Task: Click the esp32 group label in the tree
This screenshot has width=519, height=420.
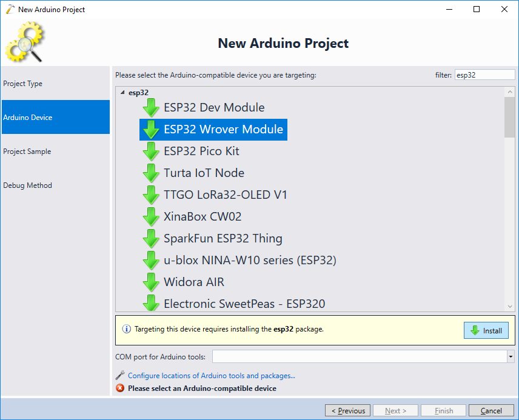Action: pyautogui.click(x=138, y=93)
